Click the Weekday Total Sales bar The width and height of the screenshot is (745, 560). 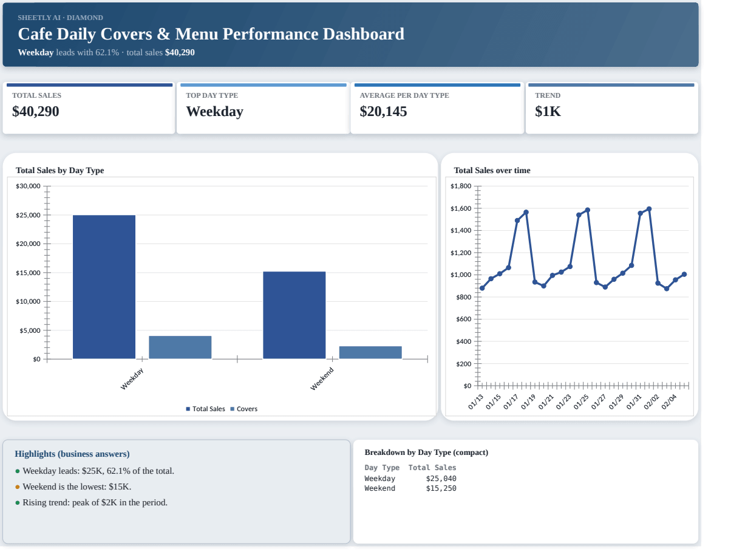(x=104, y=287)
